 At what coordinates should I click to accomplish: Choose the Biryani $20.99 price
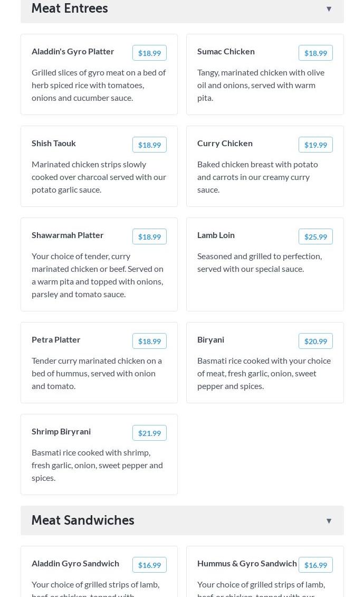pyautogui.click(x=315, y=341)
